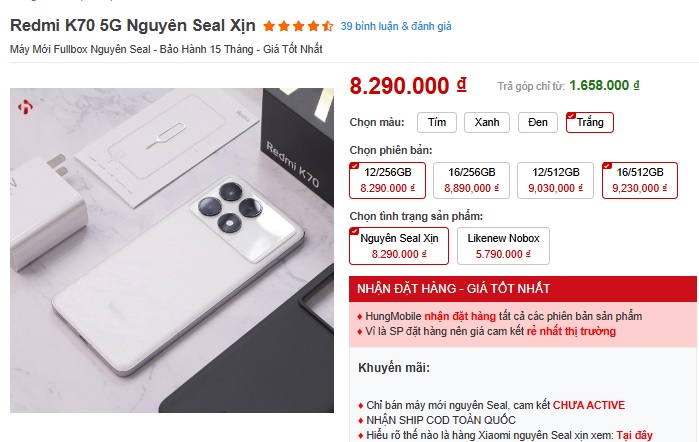Open the Tại đây link
The height and width of the screenshot is (442, 699).
[x=634, y=435]
